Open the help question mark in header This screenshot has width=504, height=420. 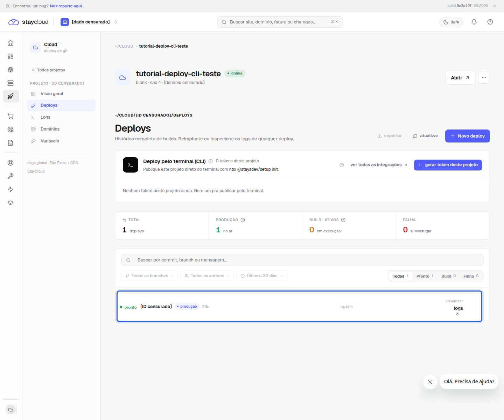click(x=490, y=22)
